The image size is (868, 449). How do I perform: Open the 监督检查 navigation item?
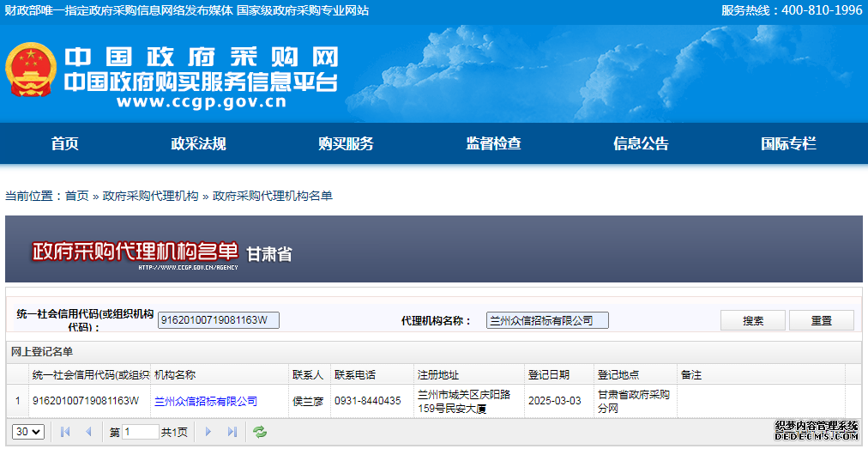[x=493, y=143]
